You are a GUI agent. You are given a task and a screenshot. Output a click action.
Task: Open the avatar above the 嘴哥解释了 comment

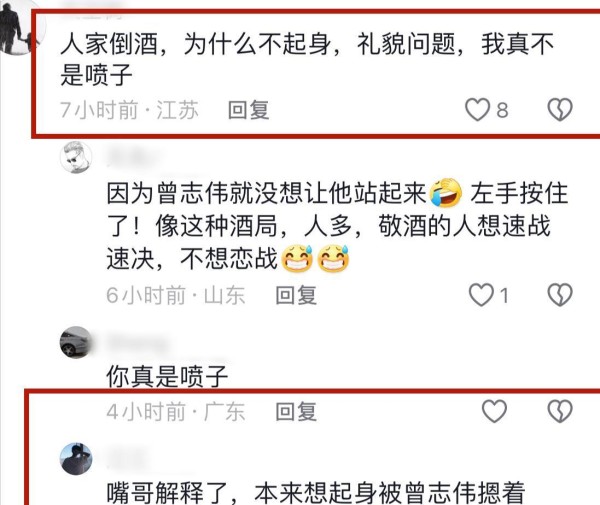click(x=76, y=459)
